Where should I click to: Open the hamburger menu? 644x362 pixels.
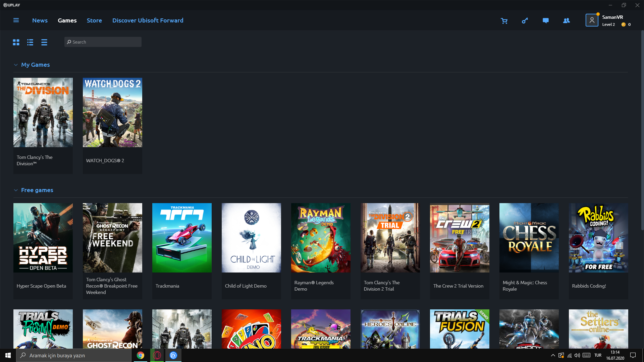click(16, 20)
